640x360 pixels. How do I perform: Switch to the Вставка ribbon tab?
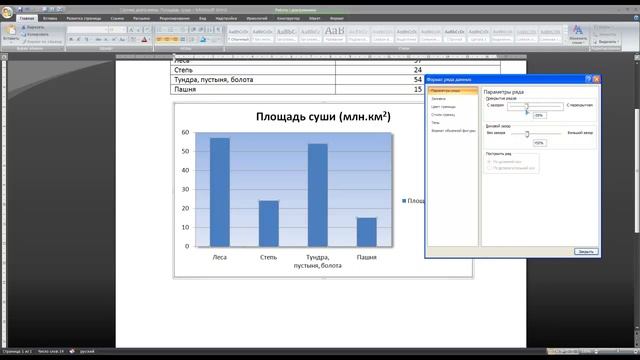coord(50,18)
